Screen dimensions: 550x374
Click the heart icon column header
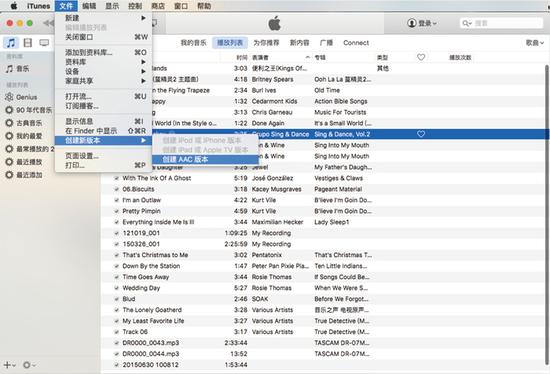click(421, 57)
